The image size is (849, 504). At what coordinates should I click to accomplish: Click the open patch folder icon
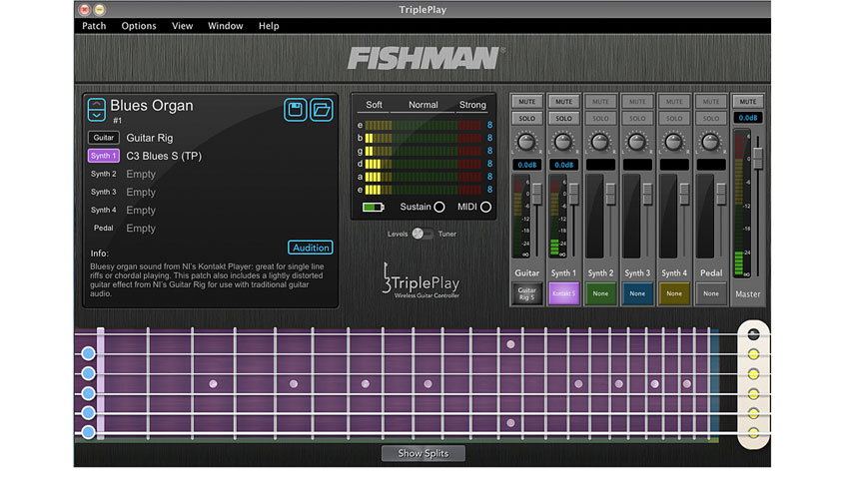[x=321, y=110]
